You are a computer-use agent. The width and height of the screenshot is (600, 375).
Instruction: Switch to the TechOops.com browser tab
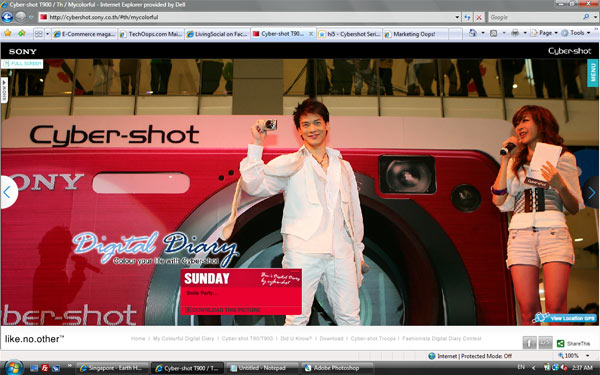click(x=151, y=34)
